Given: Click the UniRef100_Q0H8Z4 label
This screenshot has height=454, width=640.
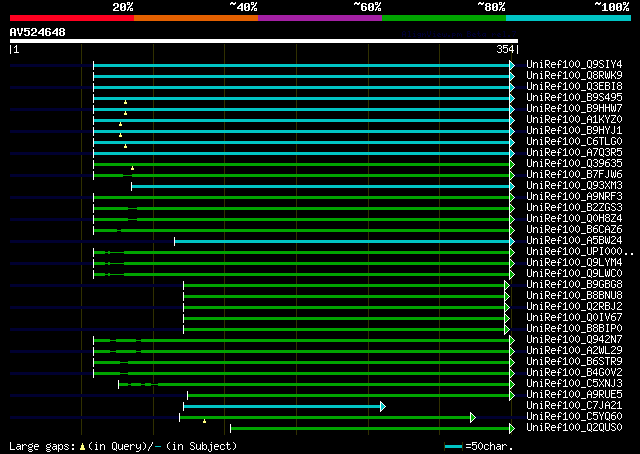Looking at the screenshot, I should coord(574,219).
